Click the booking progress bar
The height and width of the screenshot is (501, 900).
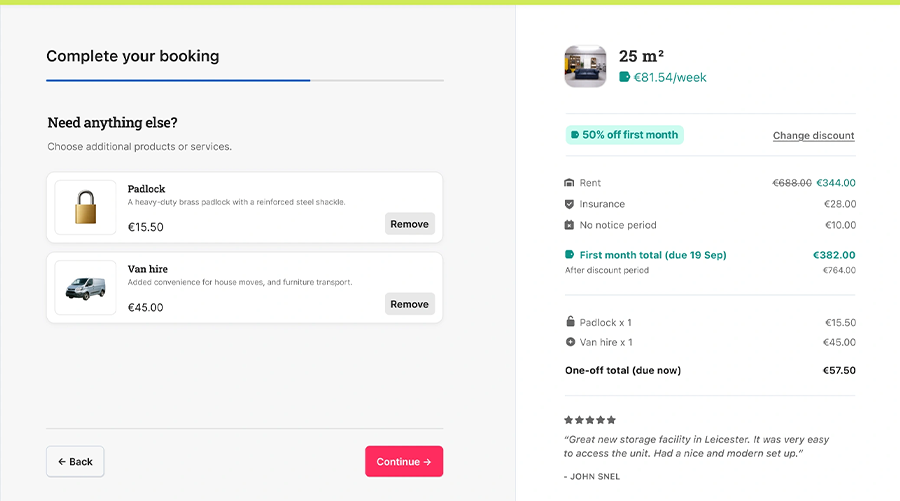coord(245,80)
